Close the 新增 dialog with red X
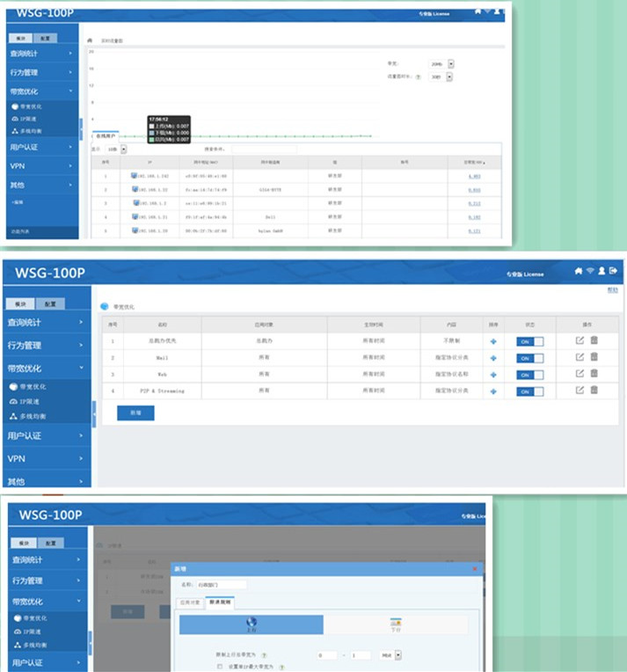The height and width of the screenshot is (672, 627). [476, 569]
